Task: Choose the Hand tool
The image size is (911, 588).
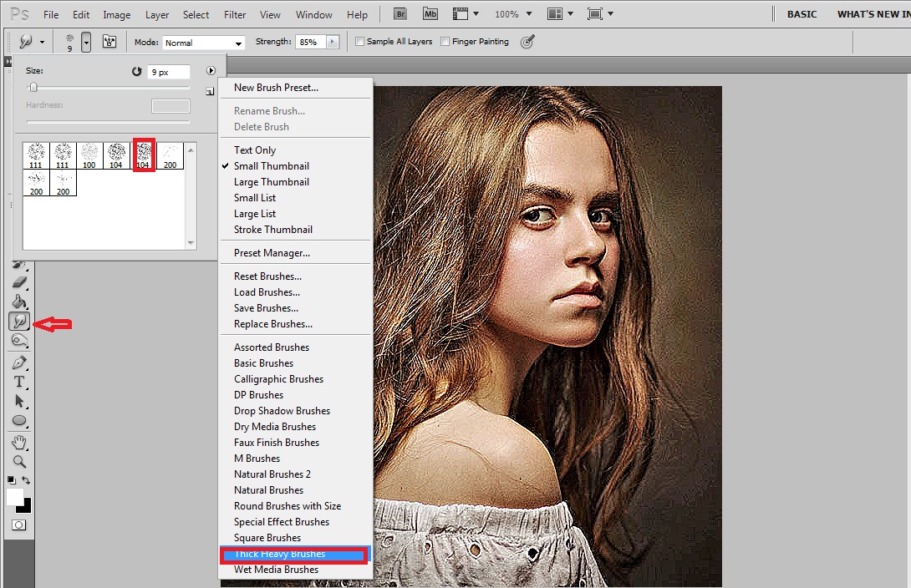Action: coord(19,442)
